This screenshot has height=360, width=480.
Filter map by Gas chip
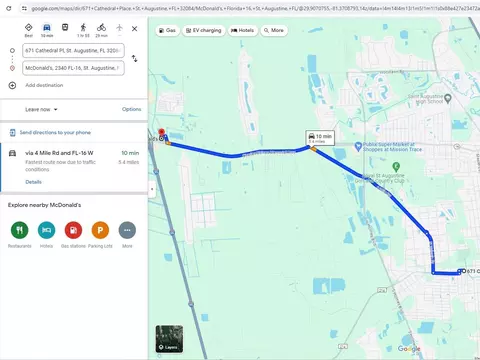(x=167, y=30)
